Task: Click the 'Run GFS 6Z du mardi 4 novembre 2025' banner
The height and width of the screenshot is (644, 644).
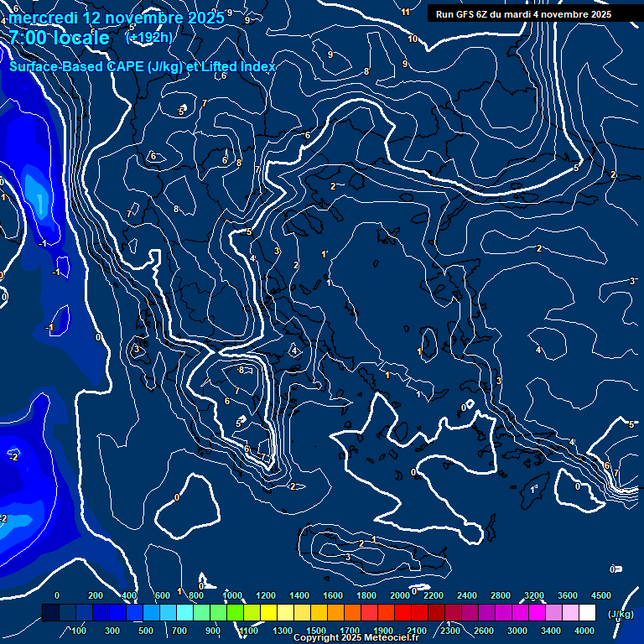Action: [x=522, y=14]
